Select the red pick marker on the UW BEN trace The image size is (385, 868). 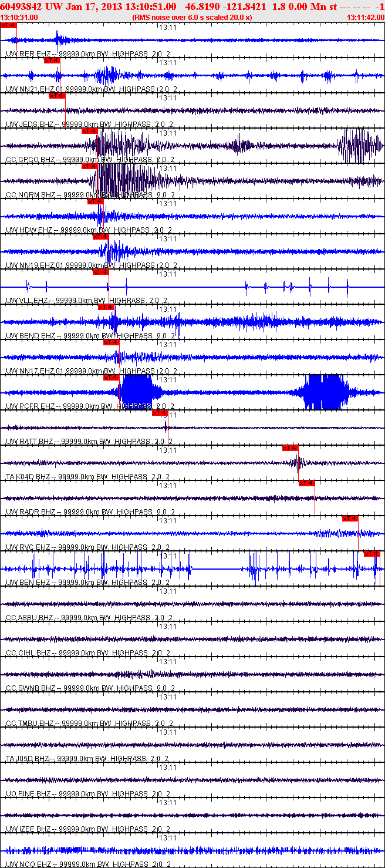tap(372, 554)
